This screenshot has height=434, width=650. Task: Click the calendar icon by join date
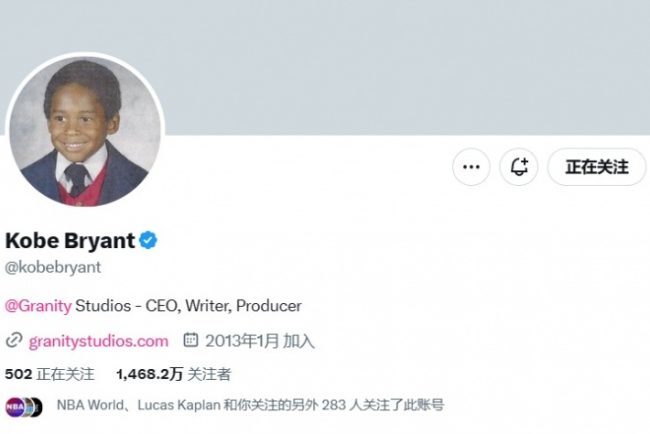pos(192,341)
